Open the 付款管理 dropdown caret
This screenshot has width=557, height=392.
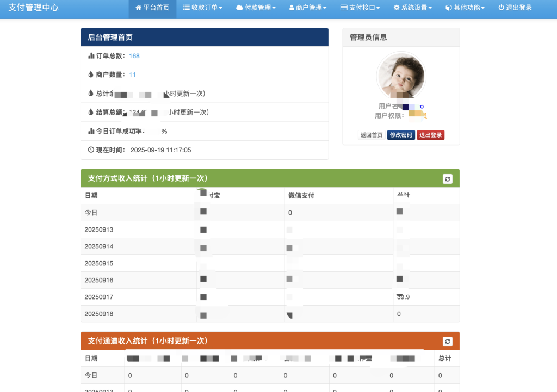[274, 8]
